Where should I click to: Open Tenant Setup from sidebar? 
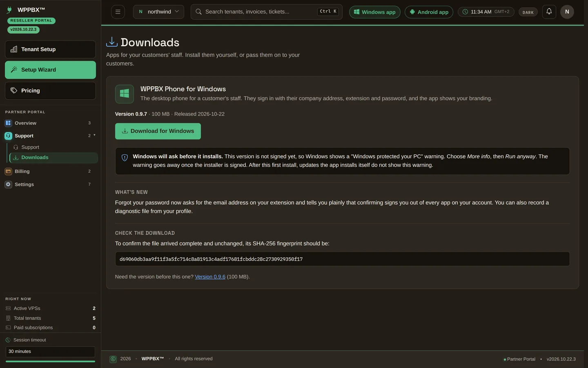[50, 49]
